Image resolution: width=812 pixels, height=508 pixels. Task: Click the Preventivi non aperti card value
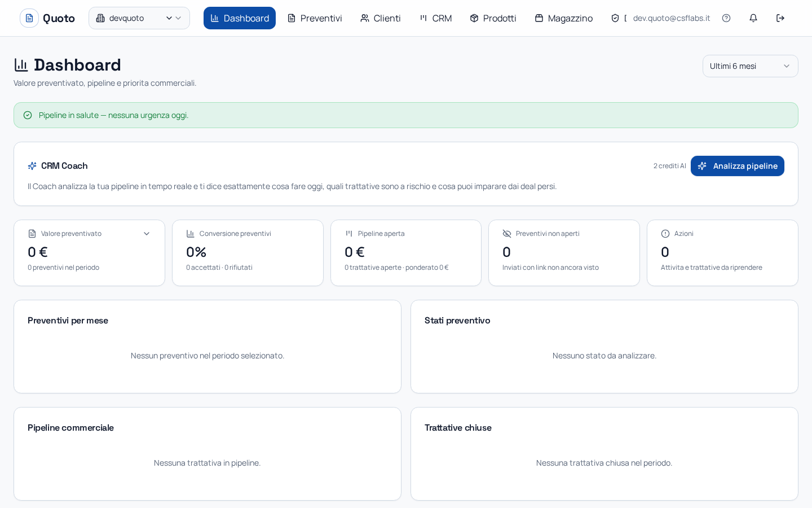(506, 252)
